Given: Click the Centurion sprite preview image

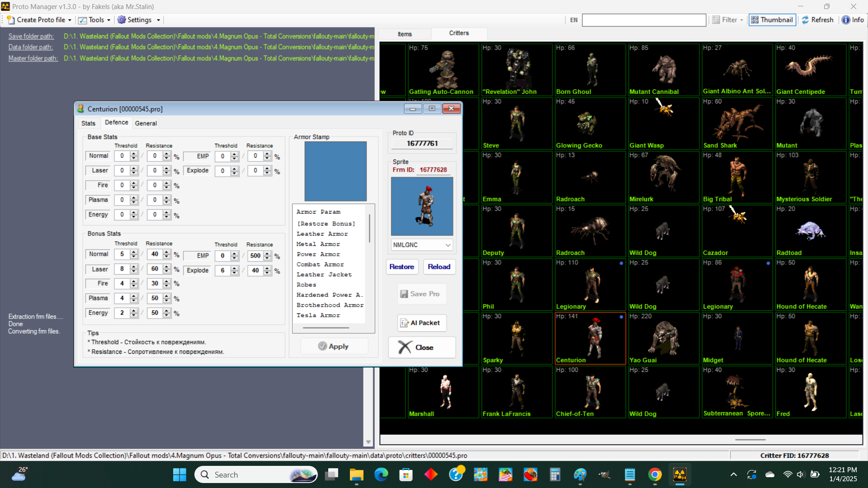Looking at the screenshot, I should (422, 206).
